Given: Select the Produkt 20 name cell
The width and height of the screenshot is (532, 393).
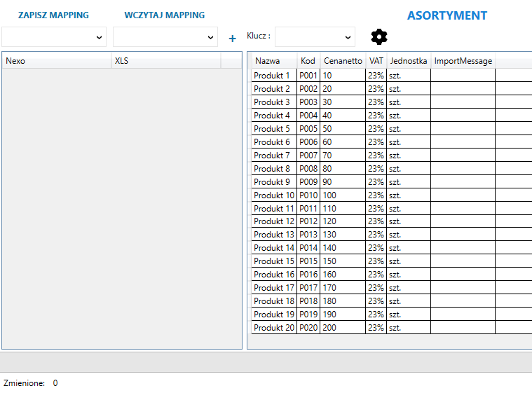Looking at the screenshot, I should tap(273, 328).
